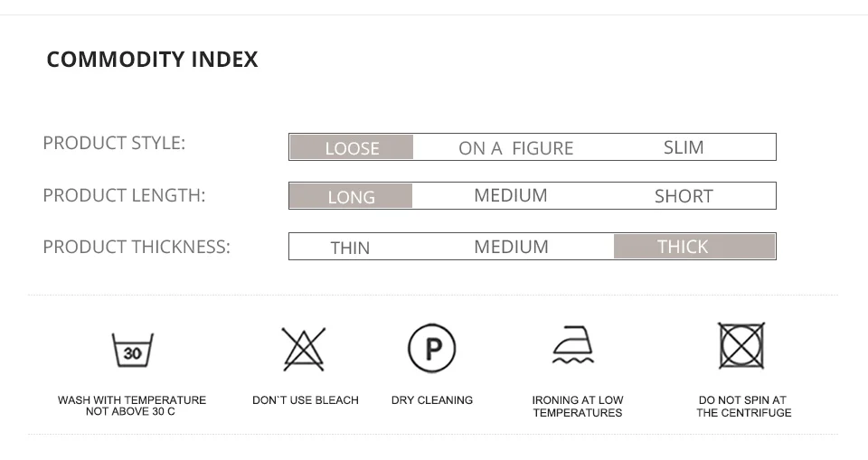Select the THICK product thickness option
This screenshot has height=460, width=868.
click(x=684, y=247)
